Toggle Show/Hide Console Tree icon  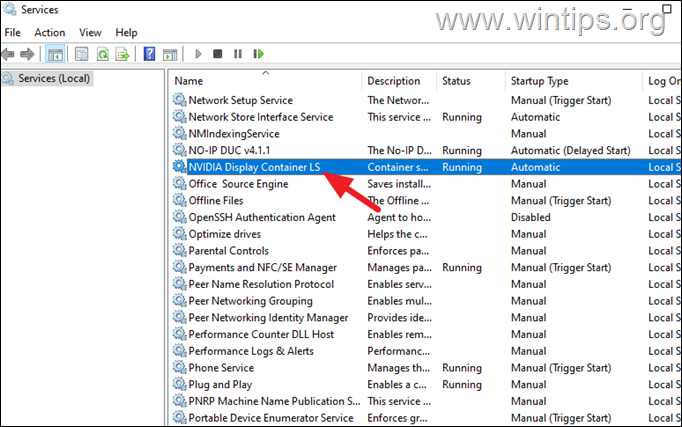(55, 54)
